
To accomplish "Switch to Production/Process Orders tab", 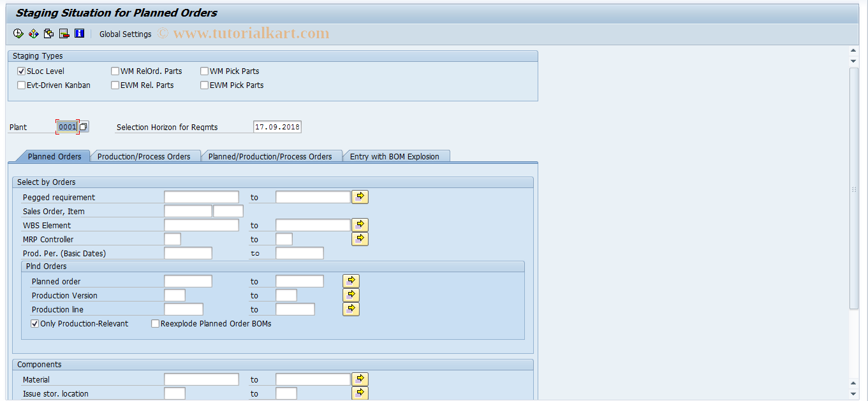I will (x=144, y=156).
